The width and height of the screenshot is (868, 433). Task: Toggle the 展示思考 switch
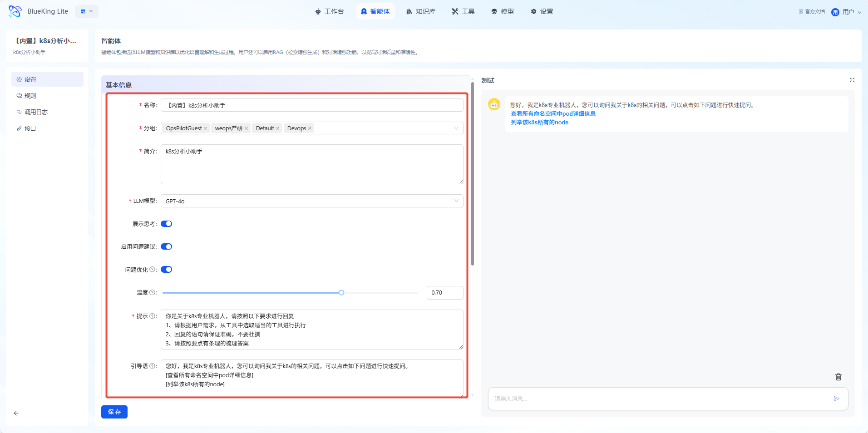click(167, 224)
